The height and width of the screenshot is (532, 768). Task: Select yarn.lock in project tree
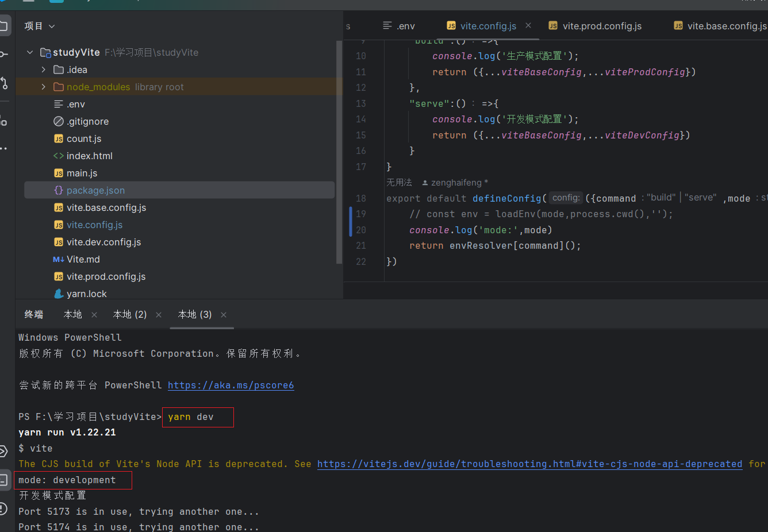pyautogui.click(x=86, y=294)
